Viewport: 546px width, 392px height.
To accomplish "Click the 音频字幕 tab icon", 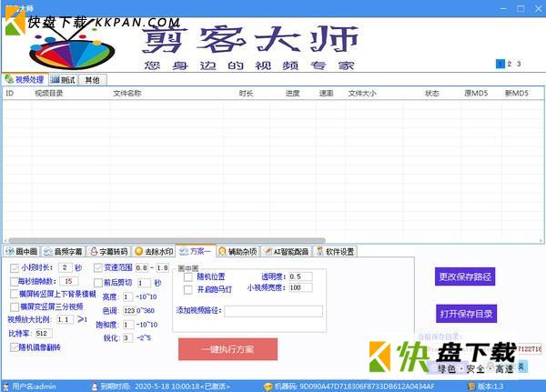I will click(x=48, y=251).
